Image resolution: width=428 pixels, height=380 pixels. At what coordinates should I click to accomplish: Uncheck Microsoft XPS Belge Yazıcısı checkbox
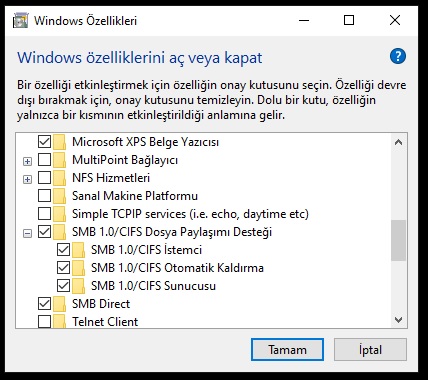[44, 142]
